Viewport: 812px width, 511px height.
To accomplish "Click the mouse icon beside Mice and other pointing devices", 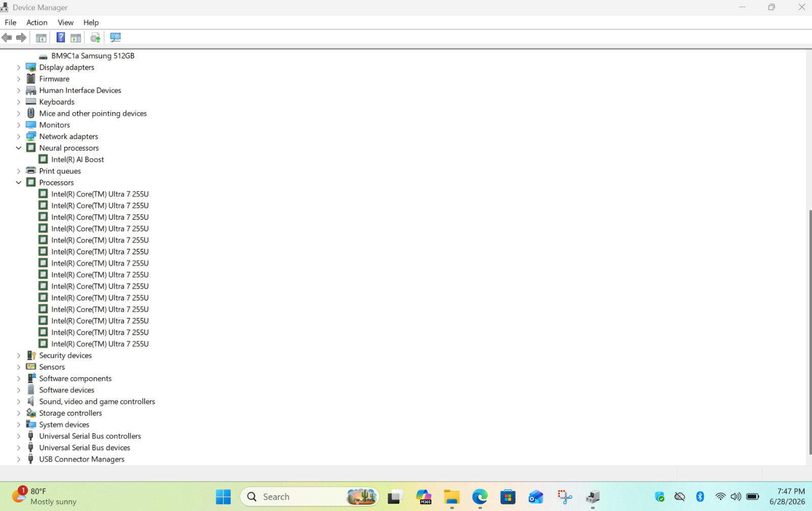I will click(31, 113).
